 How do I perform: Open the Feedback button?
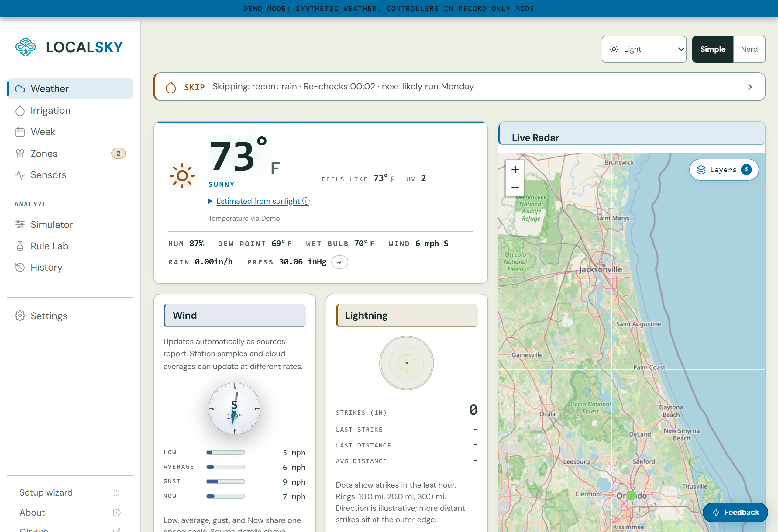735,512
